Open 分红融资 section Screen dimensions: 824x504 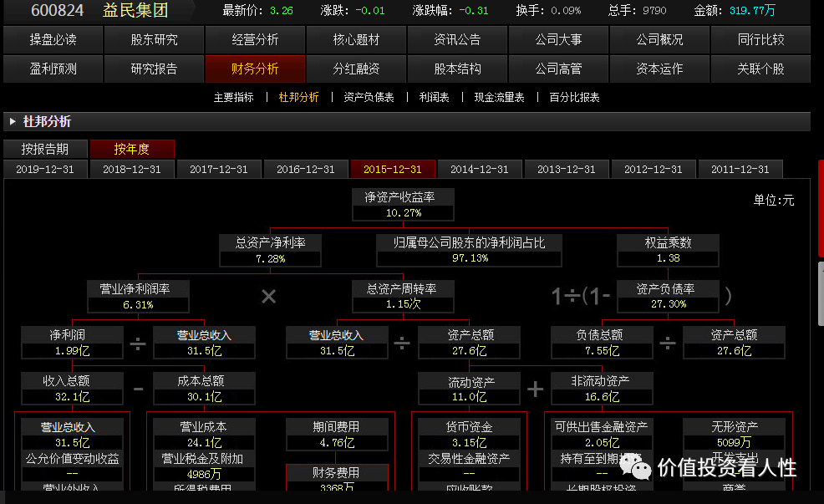pos(356,69)
